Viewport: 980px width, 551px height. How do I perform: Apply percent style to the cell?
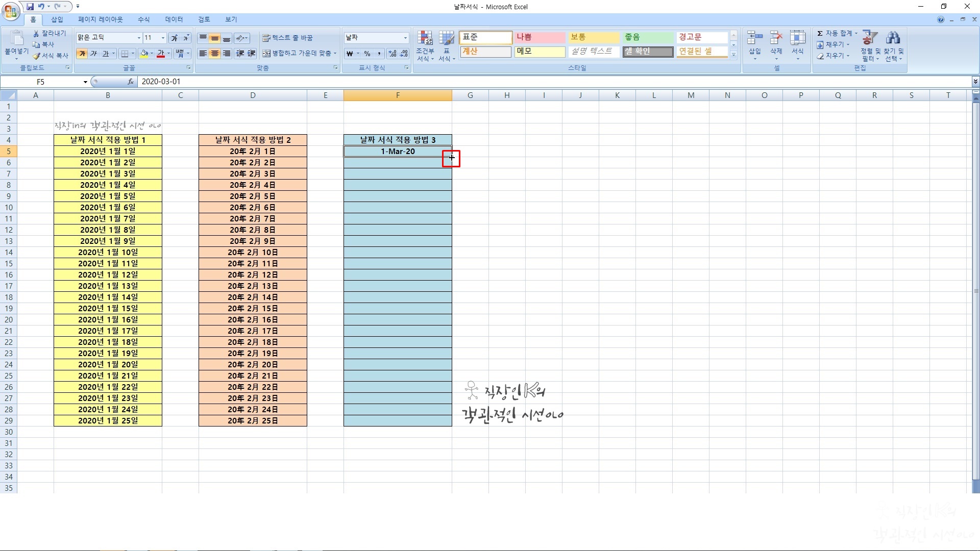(x=367, y=54)
